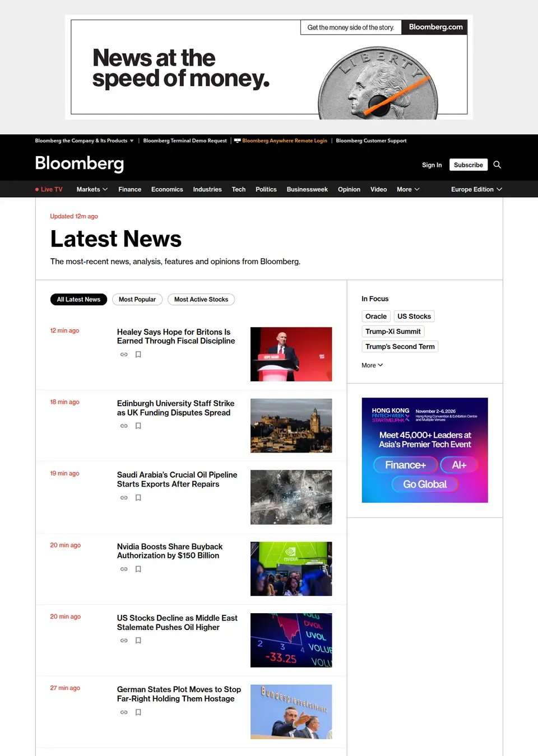Open headline Healey Says Hope for Britons
Screen dimensions: 538x756
(x=176, y=337)
